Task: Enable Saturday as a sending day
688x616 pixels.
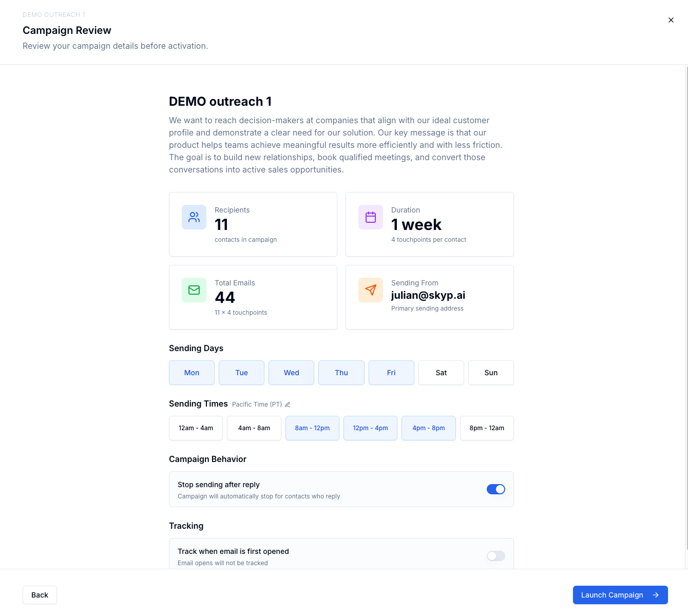Action: coord(441,373)
